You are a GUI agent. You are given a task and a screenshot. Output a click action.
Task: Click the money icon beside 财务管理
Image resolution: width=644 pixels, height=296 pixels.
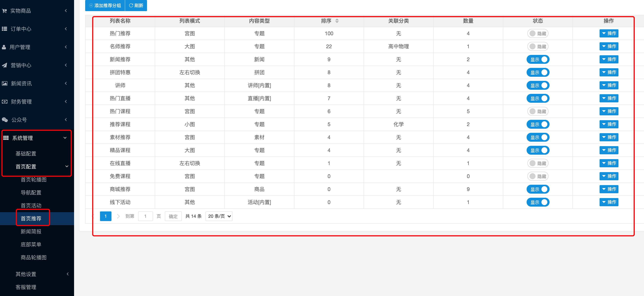point(4,102)
